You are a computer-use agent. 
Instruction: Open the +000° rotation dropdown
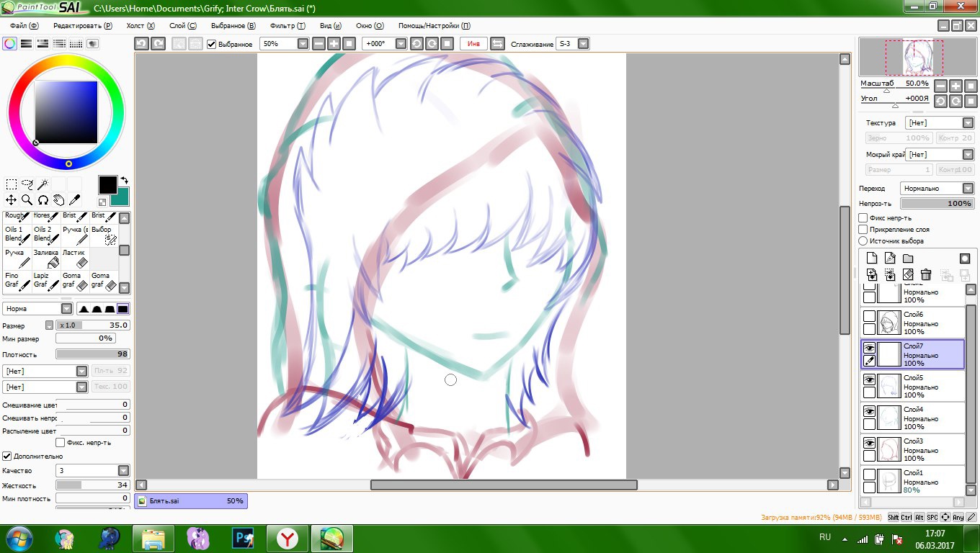[x=401, y=44]
